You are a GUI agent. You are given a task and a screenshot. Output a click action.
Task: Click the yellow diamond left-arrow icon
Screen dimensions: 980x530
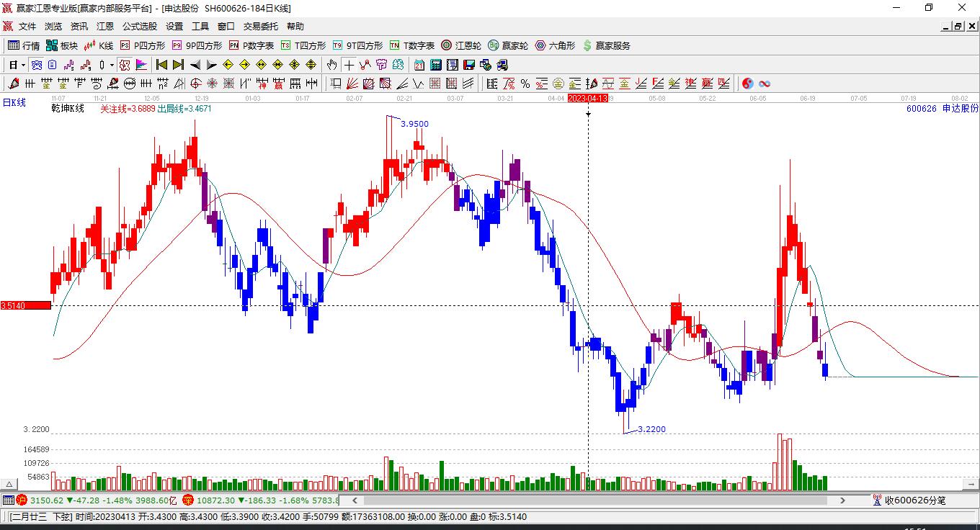click(x=228, y=65)
